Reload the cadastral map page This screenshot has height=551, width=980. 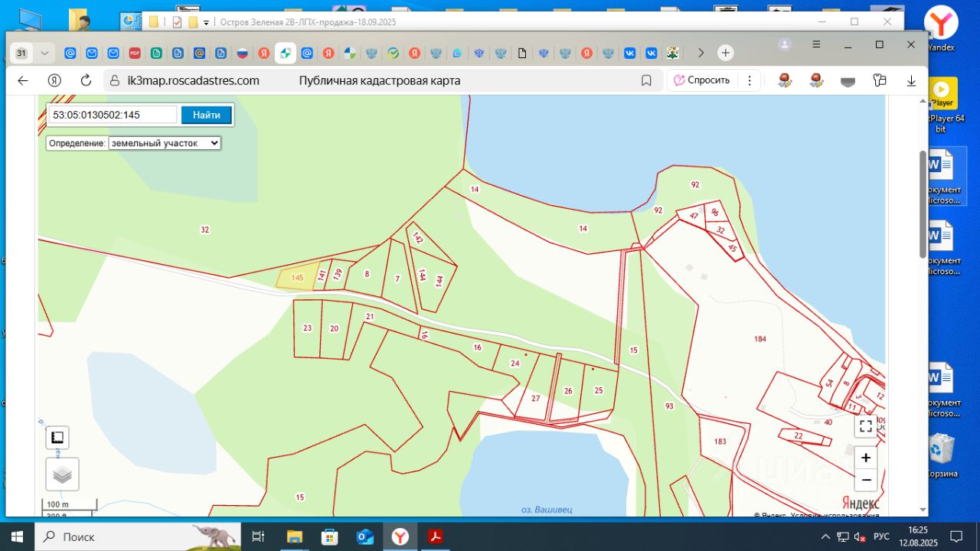86,80
